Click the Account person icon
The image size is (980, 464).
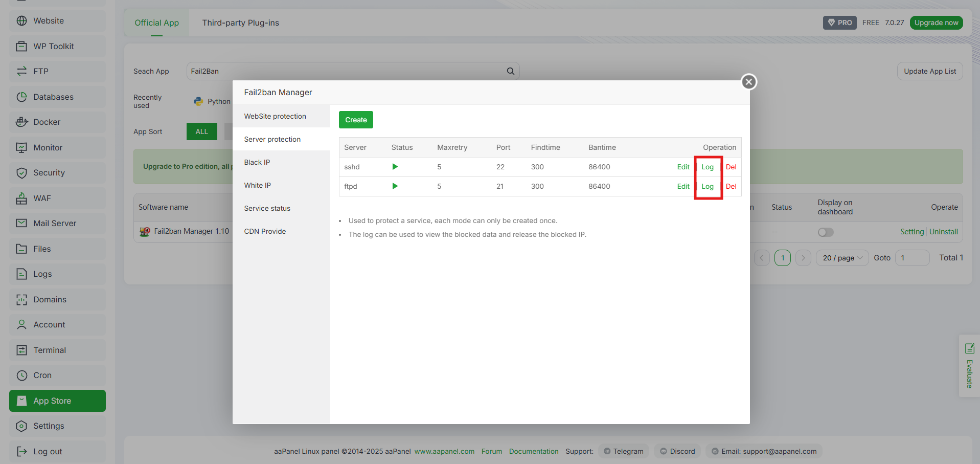[21, 324]
